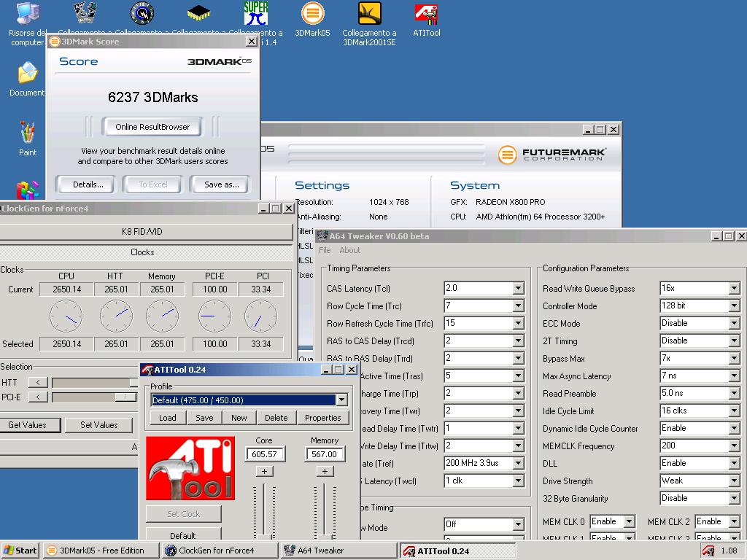Open the MEM CLK 0 Enable dropdown

(630, 521)
